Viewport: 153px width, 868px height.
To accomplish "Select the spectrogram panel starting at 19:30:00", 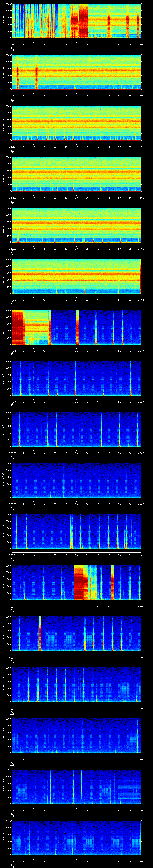I will point(76,123).
